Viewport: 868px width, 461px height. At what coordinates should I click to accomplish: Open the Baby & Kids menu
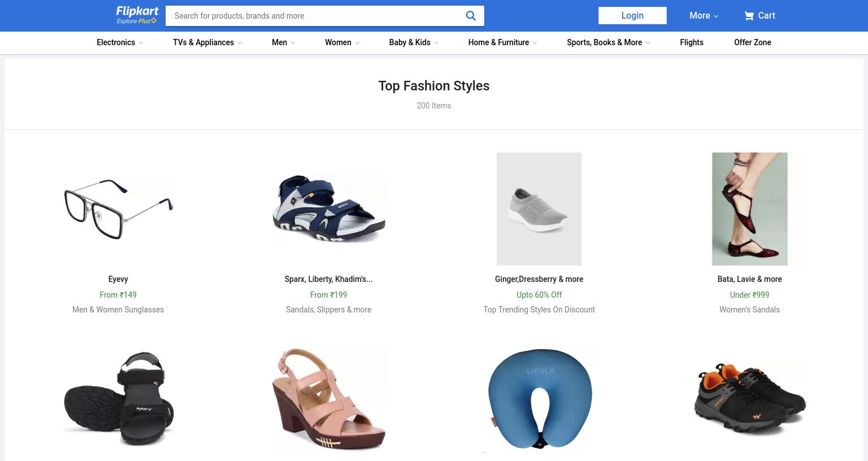410,42
